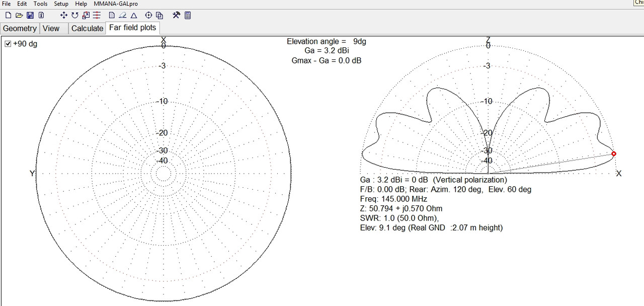This screenshot has width=644, height=306.
Task: Click the Rotate tool icon
Action: pyautogui.click(x=75, y=16)
